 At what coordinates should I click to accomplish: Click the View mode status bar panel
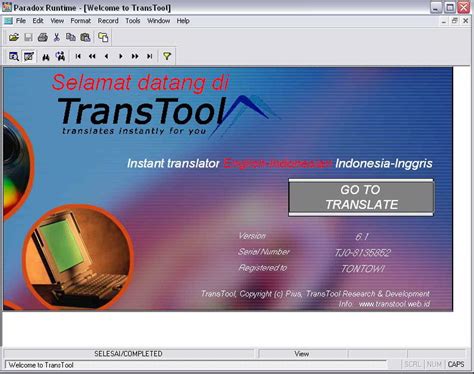302,354
